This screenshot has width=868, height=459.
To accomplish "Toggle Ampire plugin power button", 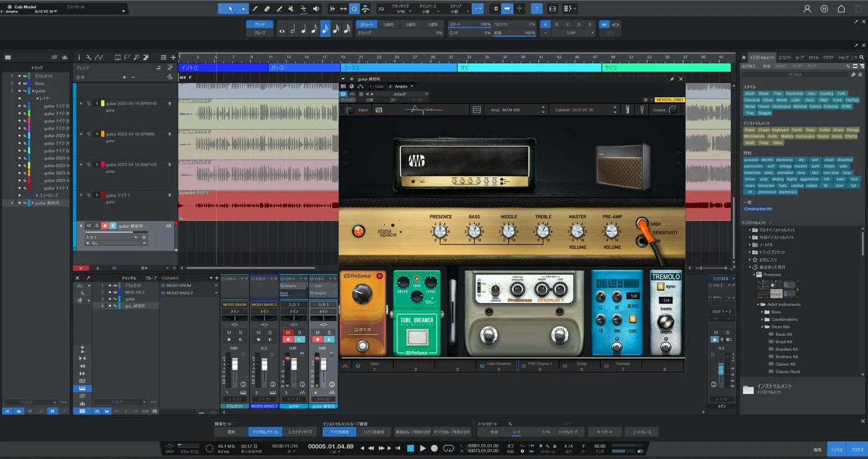I will (344, 94).
